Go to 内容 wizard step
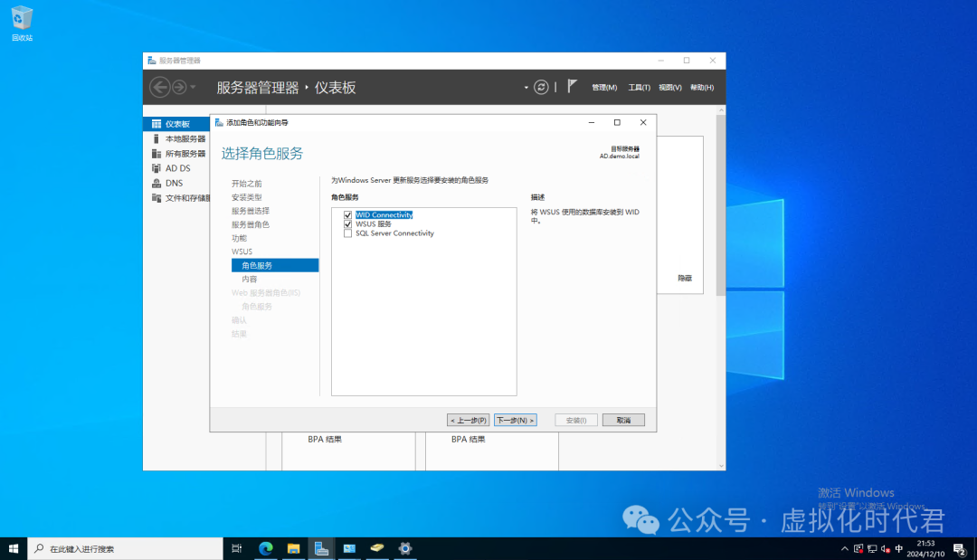 (250, 279)
